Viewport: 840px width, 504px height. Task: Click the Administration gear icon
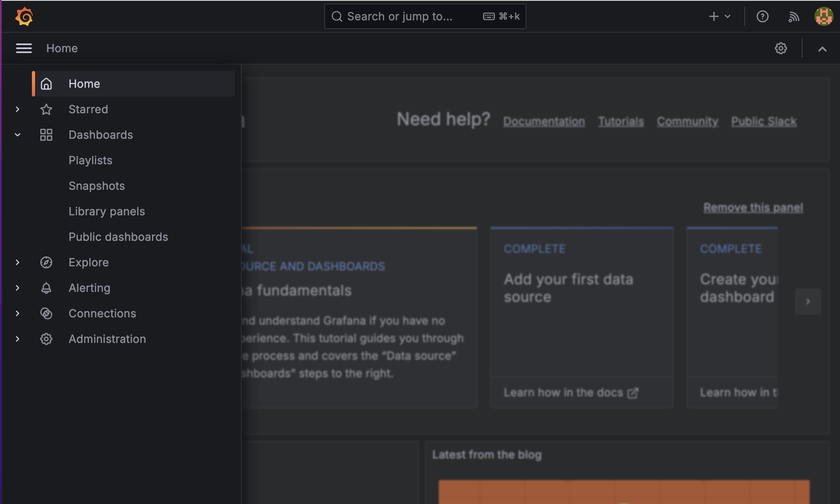[46, 339]
